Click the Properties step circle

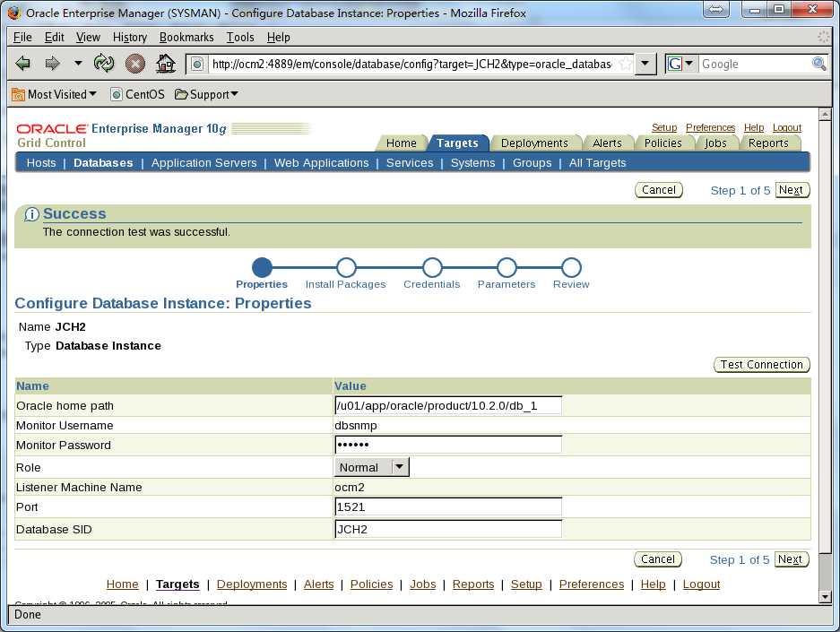point(262,267)
